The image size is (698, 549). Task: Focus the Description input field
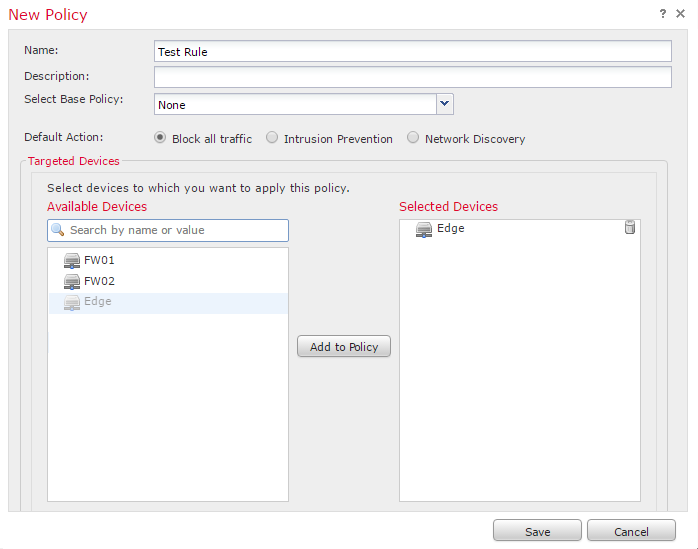tap(413, 77)
